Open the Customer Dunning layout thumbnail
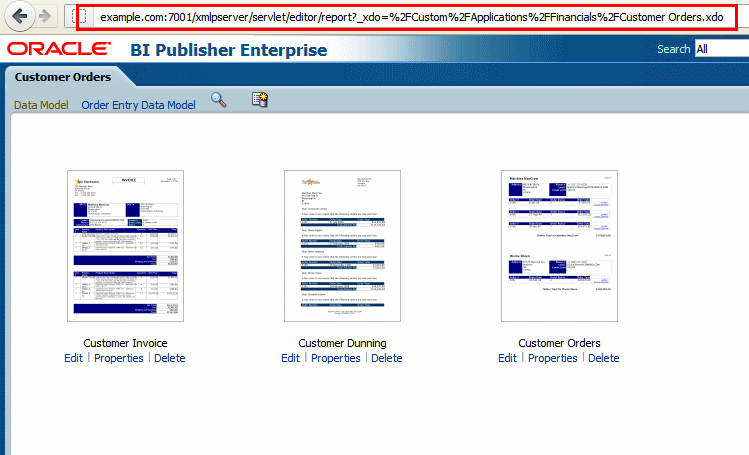The width and height of the screenshot is (749, 455). click(342, 246)
